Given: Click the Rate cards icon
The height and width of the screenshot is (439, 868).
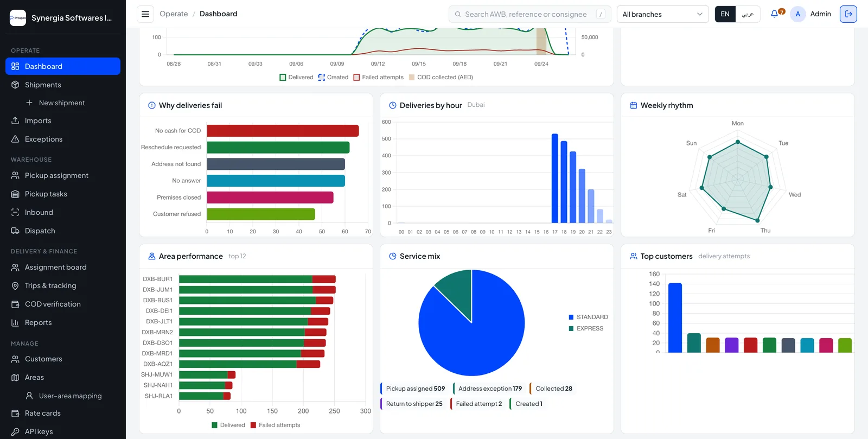Looking at the screenshot, I should point(15,413).
